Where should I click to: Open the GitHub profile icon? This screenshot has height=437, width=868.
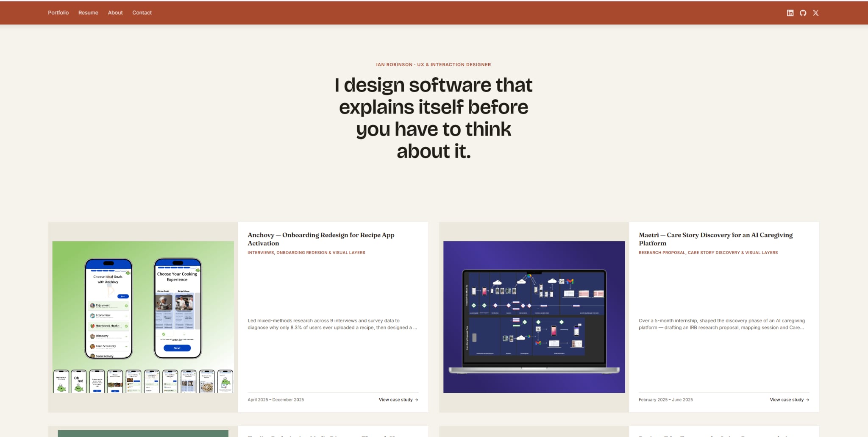(x=803, y=13)
